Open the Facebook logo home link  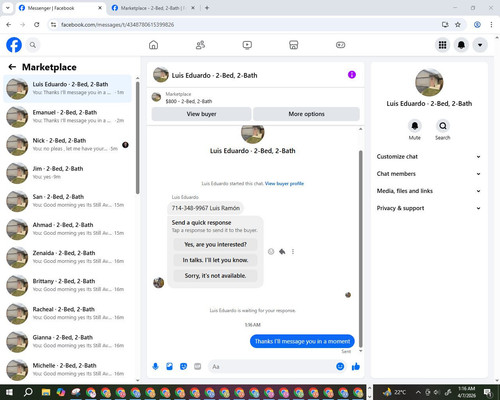point(14,45)
